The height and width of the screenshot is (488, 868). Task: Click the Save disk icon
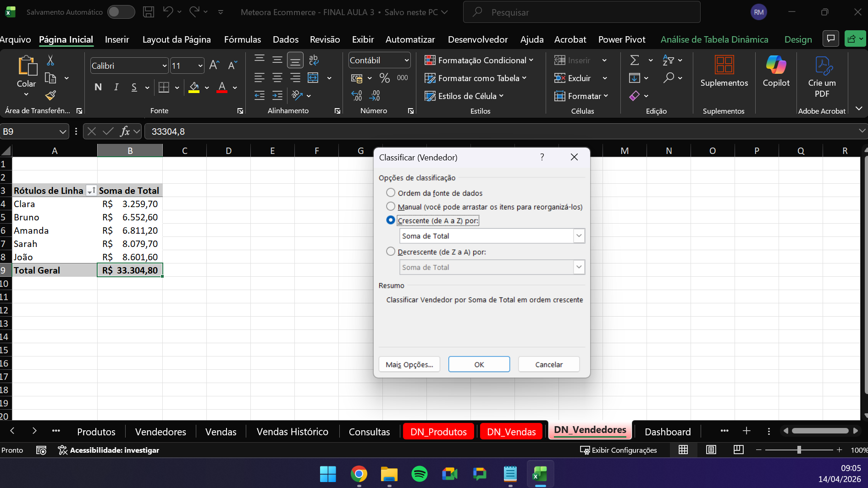pyautogui.click(x=149, y=12)
